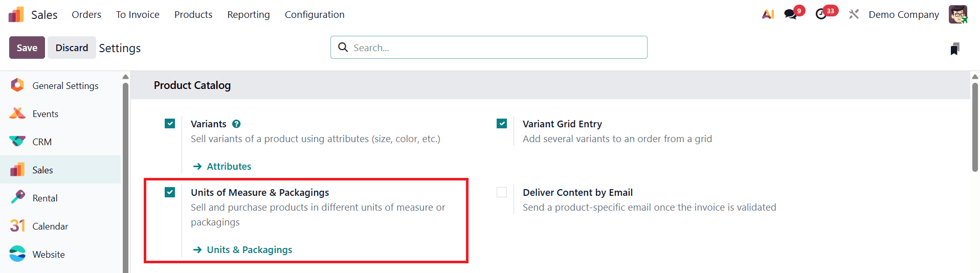Open the Configuration menu
This screenshot has width=980, height=273.
tap(315, 15)
